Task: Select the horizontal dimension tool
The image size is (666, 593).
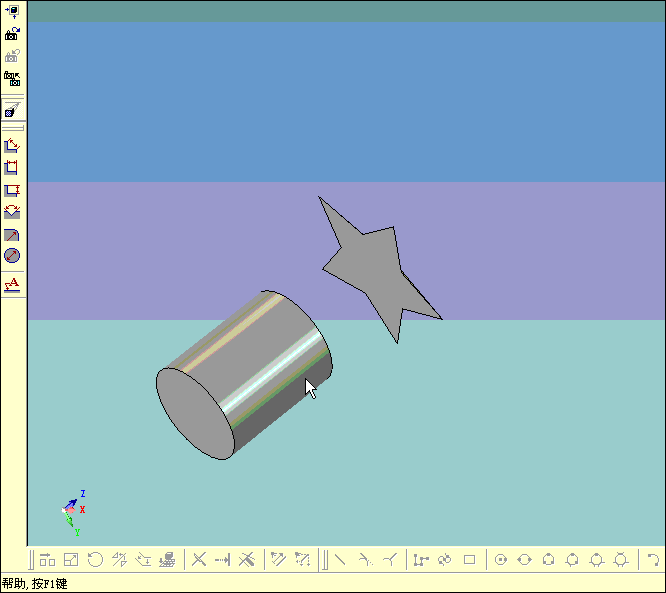Action: click(x=12, y=168)
